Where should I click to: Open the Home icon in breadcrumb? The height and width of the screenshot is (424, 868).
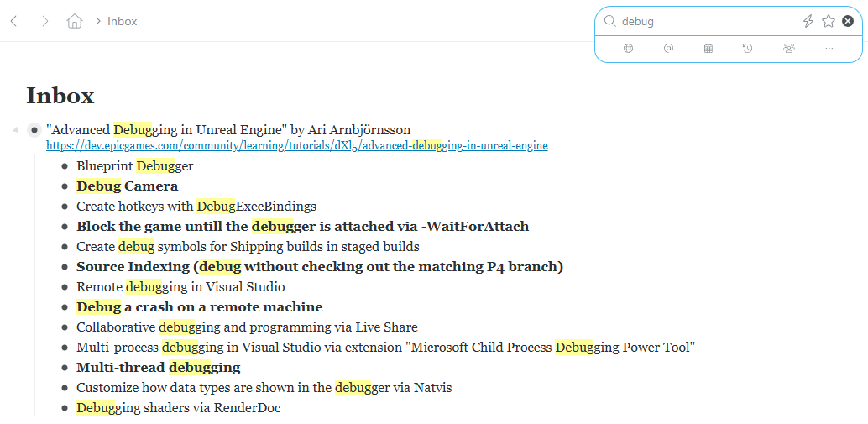(x=75, y=21)
